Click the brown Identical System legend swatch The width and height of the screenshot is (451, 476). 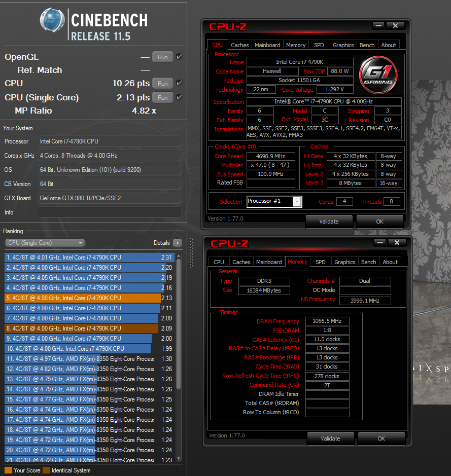point(47,470)
